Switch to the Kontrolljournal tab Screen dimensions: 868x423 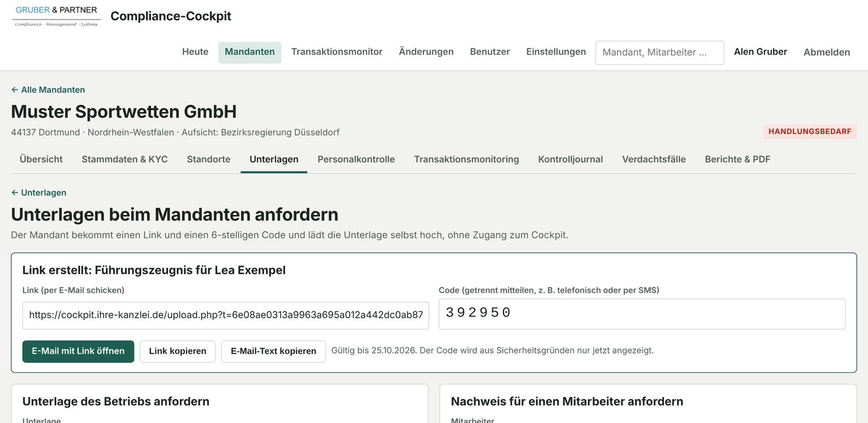pos(570,159)
